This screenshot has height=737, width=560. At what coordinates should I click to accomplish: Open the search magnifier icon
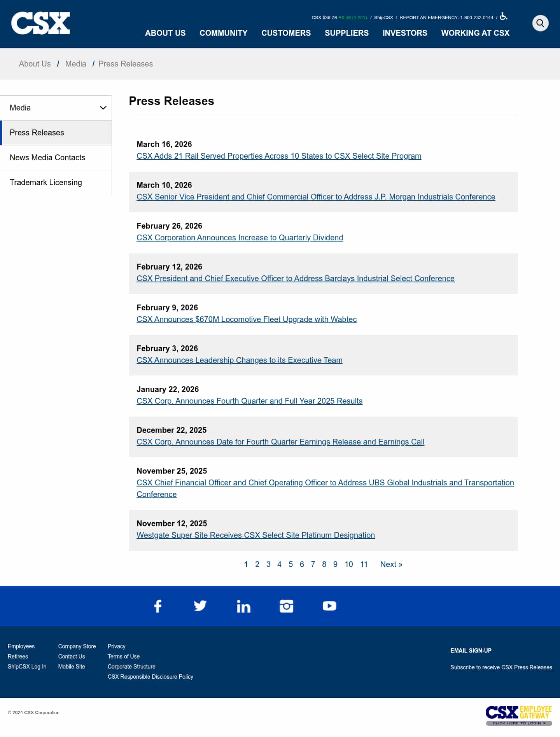pyautogui.click(x=540, y=23)
